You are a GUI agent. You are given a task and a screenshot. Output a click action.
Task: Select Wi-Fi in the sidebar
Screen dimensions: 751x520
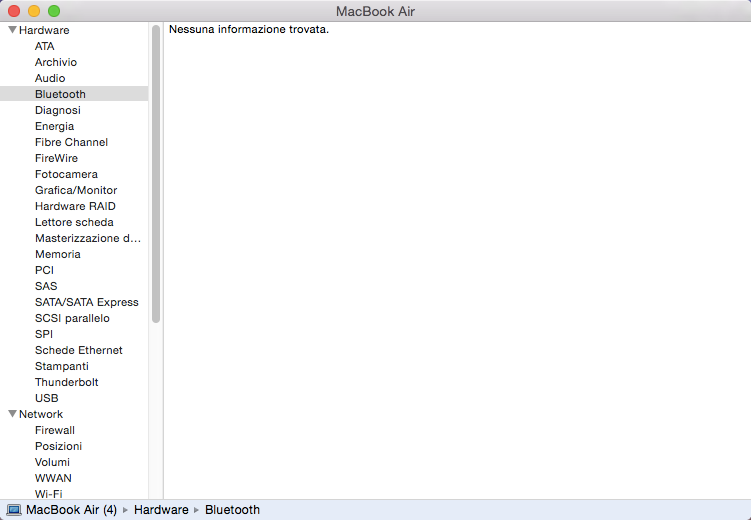pos(48,494)
